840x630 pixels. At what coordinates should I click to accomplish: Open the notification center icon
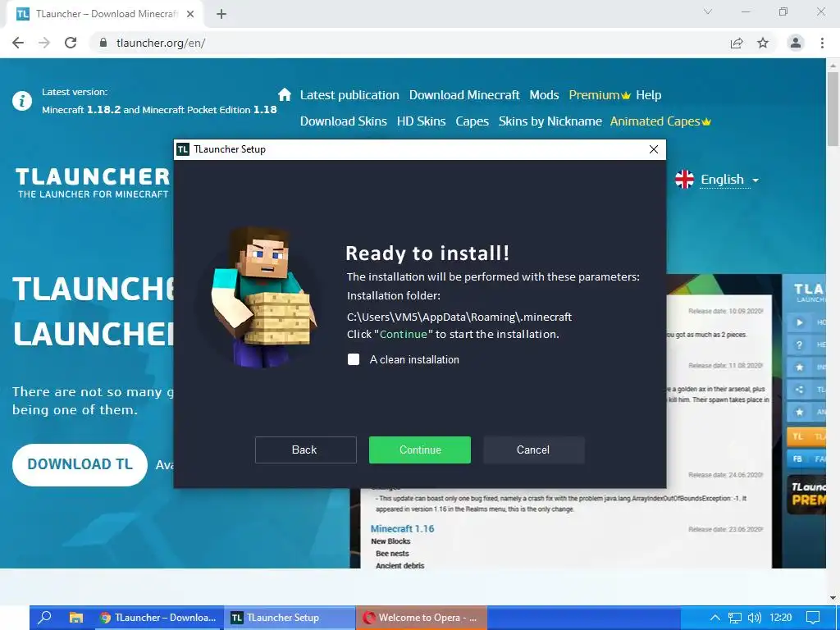pyautogui.click(x=813, y=618)
